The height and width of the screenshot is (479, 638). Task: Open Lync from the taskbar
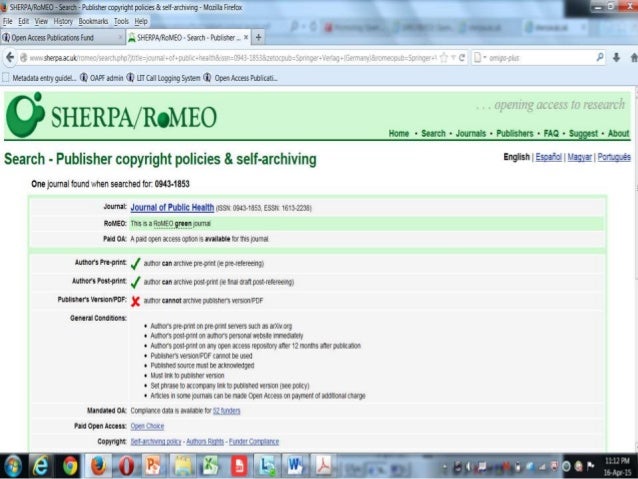click(267, 466)
